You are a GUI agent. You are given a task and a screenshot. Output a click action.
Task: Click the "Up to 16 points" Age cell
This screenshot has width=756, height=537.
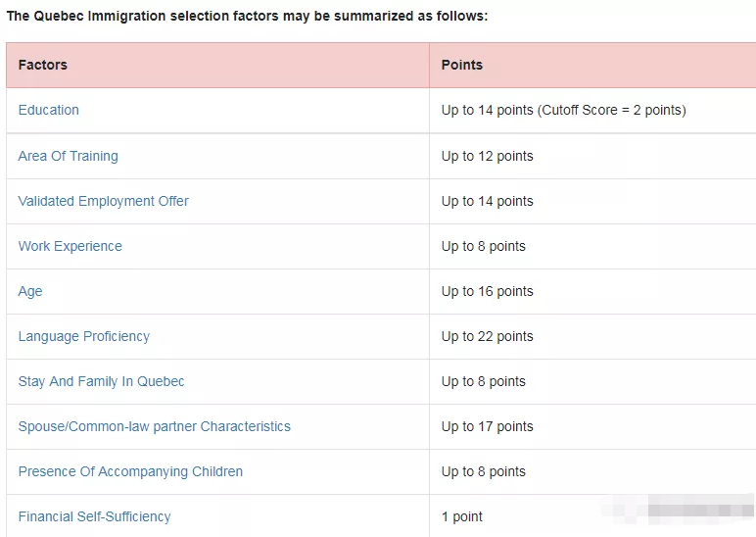tap(487, 291)
